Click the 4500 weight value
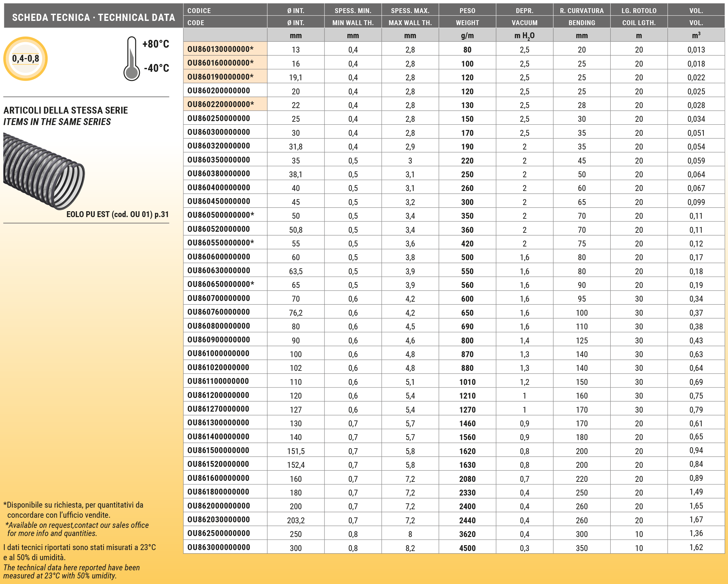The image size is (728, 584). pyautogui.click(x=467, y=548)
